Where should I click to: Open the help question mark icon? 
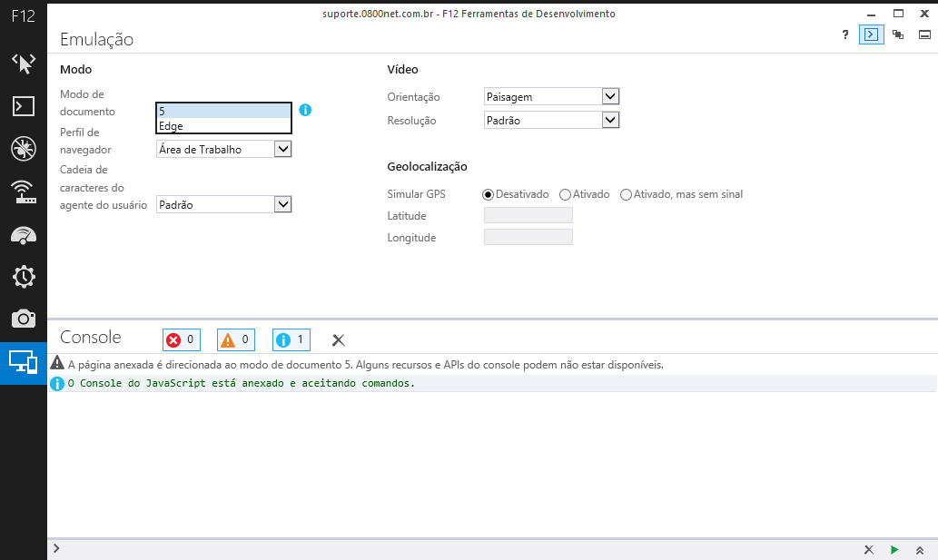pos(844,34)
